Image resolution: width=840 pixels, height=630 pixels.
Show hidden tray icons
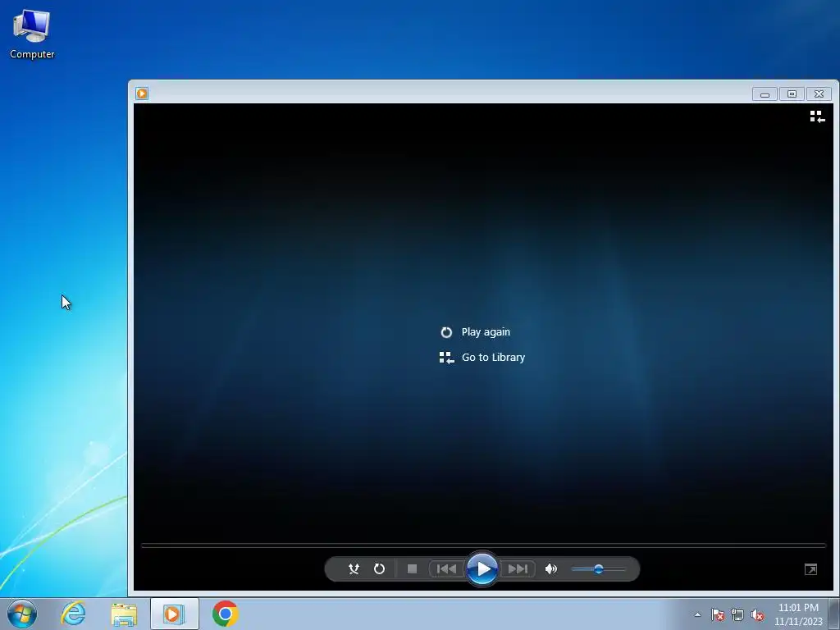[x=697, y=614]
